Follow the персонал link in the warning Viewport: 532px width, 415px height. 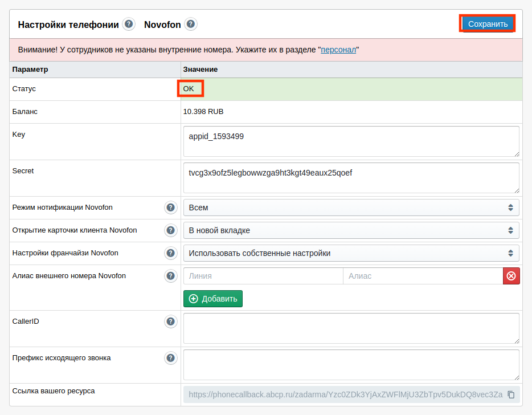click(x=338, y=50)
